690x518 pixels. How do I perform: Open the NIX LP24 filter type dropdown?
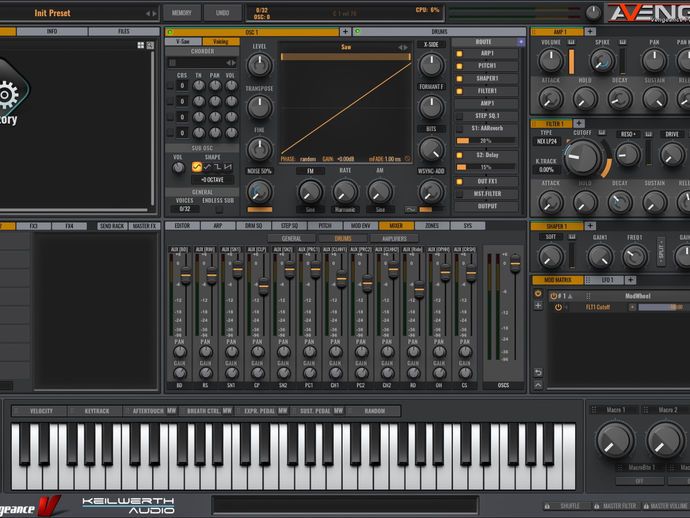(547, 142)
